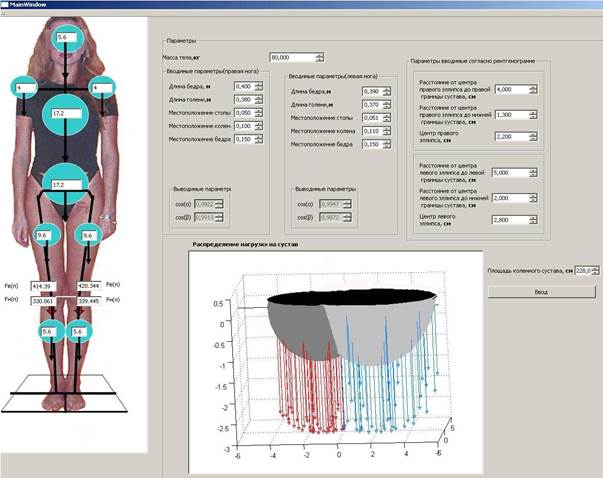
Task: Select the head mass field showing 5.6
Action: click(x=67, y=37)
